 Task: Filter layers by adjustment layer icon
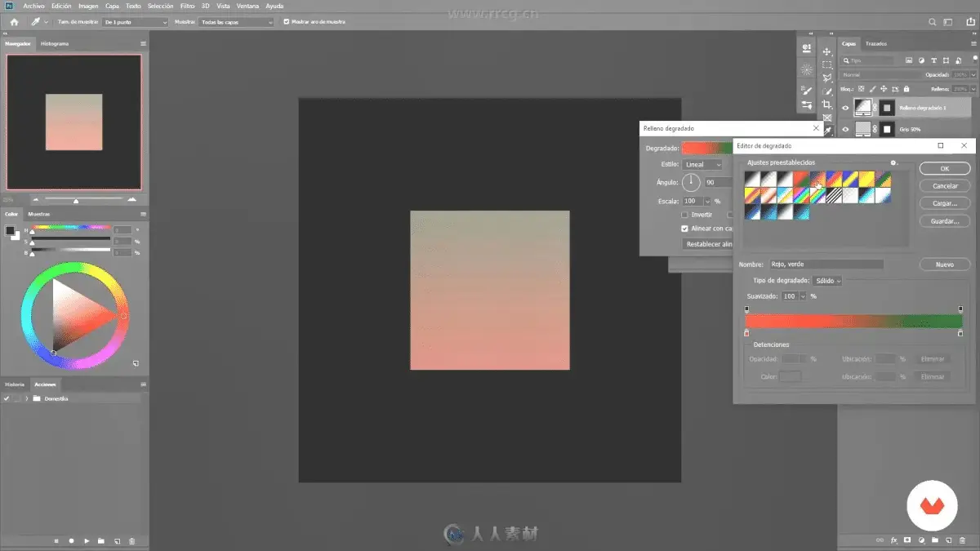pyautogui.click(x=921, y=60)
